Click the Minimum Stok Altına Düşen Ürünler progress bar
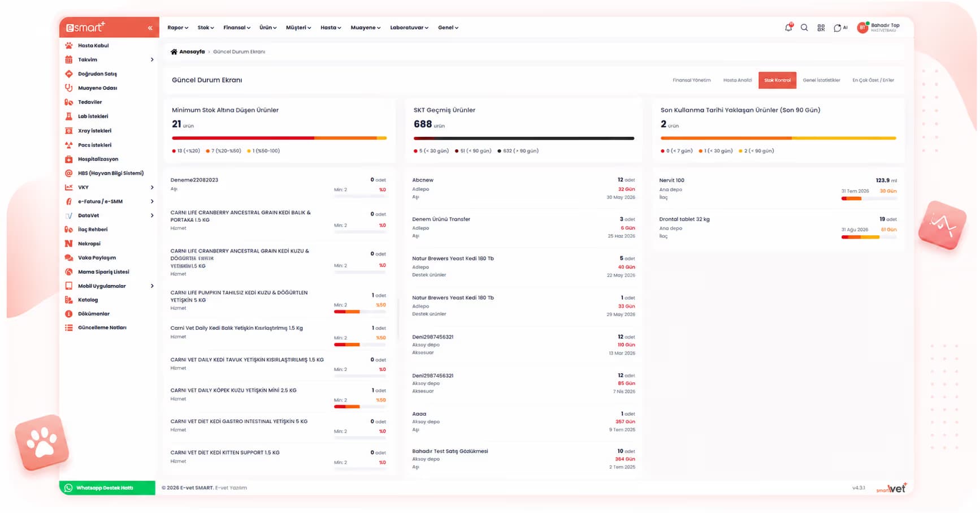The width and height of the screenshot is (980, 513). tap(279, 138)
